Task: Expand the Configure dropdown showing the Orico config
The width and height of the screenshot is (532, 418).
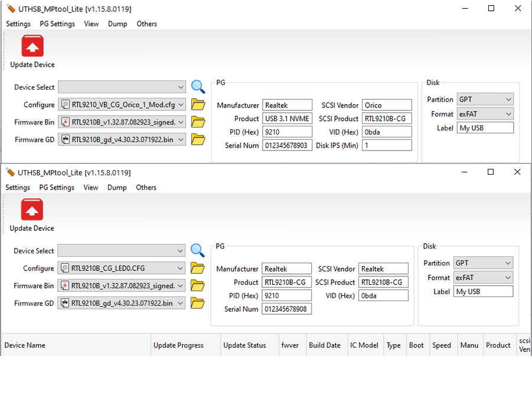Action: pos(181,105)
